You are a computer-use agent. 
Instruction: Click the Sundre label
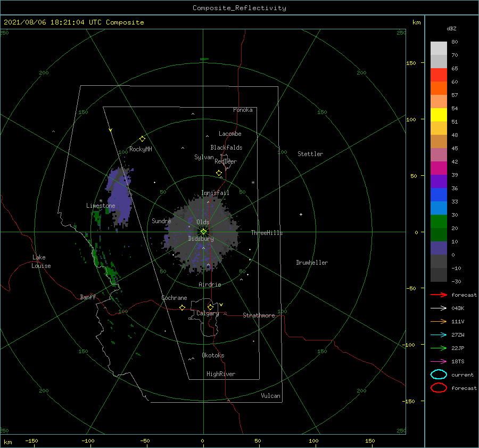point(161,221)
